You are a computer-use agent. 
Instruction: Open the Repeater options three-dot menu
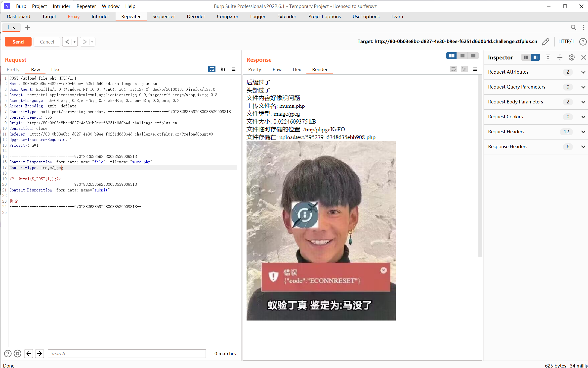click(x=584, y=28)
